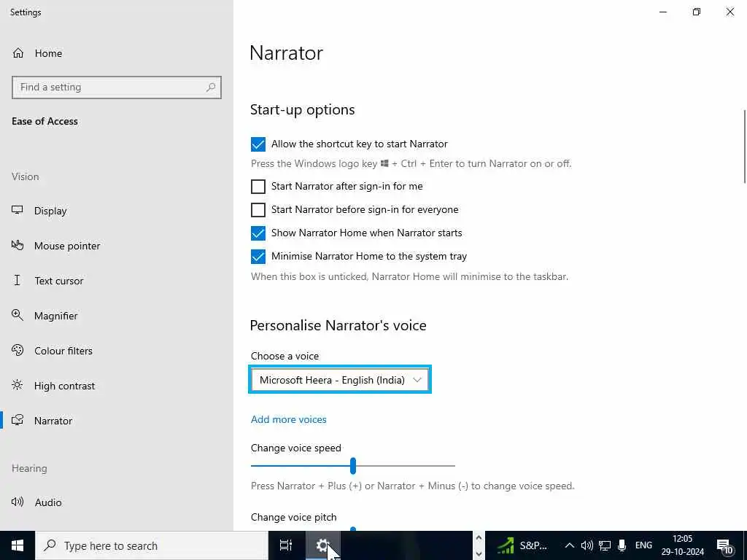The width and height of the screenshot is (747, 560).
Task: Show hidden system tray icons chevron
Action: [x=569, y=545]
